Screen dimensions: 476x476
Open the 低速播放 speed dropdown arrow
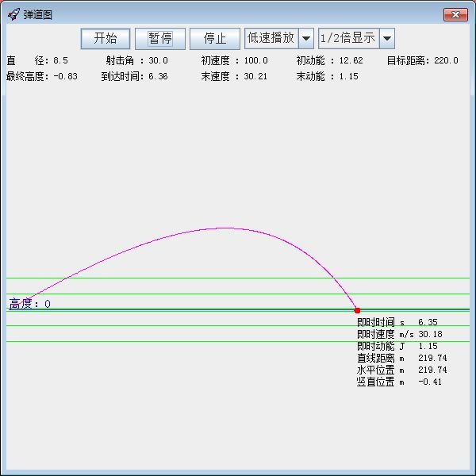(x=306, y=39)
